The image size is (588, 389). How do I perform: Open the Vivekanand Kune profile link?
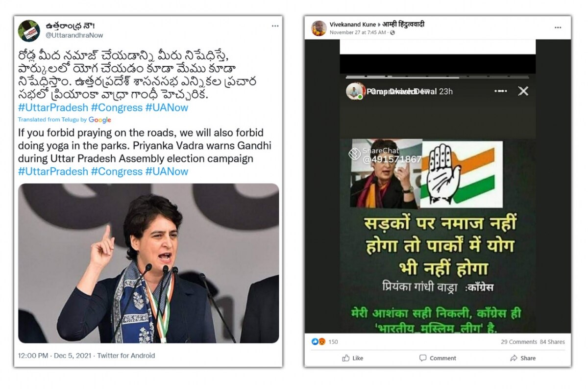[x=353, y=25]
